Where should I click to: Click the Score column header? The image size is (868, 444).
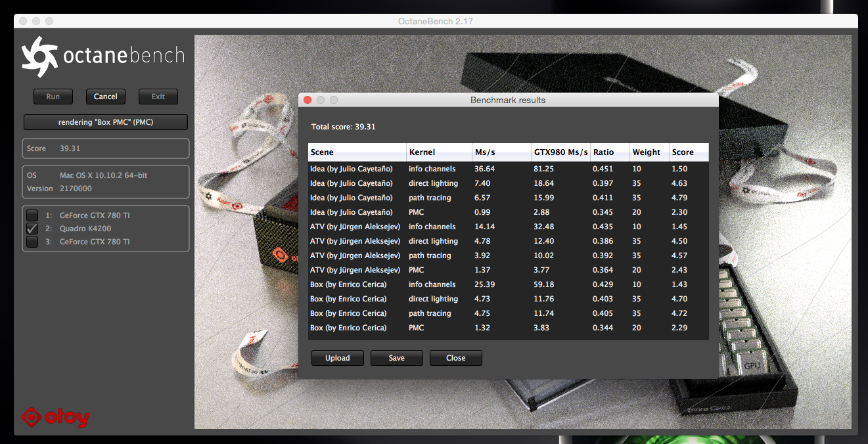(689, 152)
